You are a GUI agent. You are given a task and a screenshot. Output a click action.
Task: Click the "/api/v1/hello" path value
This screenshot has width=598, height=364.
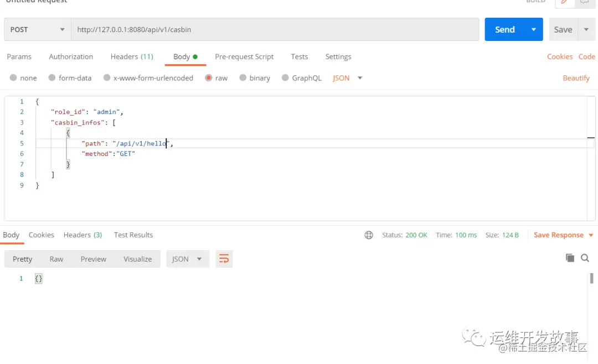click(x=141, y=143)
